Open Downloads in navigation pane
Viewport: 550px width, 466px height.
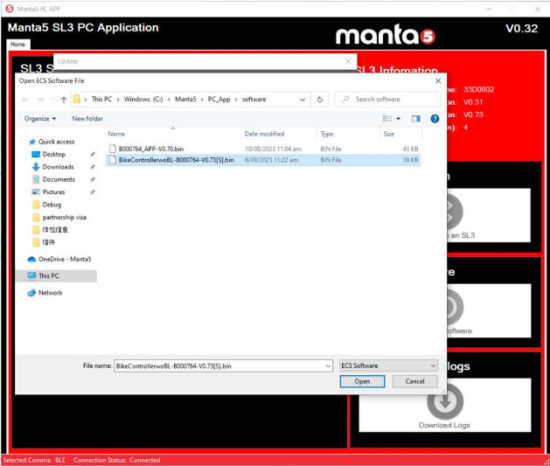[x=58, y=167]
